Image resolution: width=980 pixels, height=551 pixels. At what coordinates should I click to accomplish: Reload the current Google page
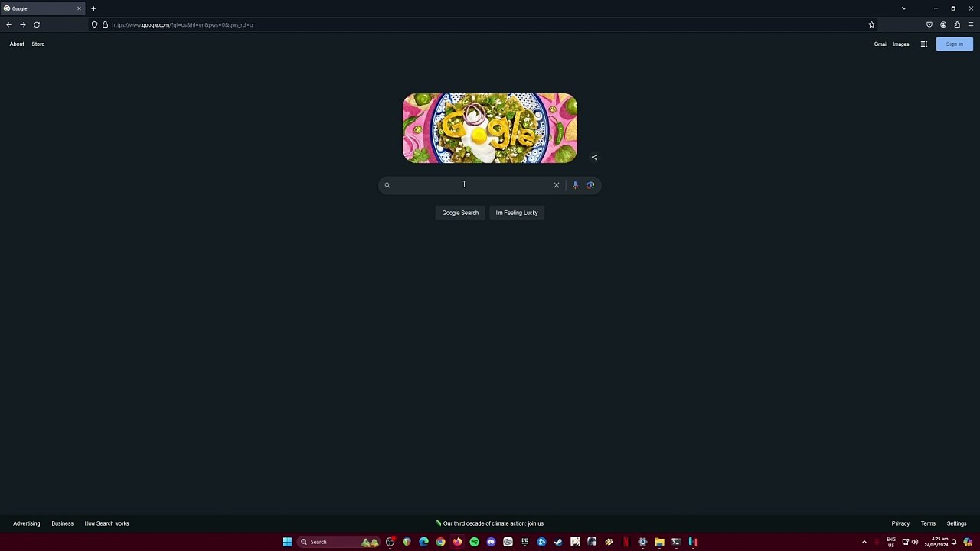(x=37, y=24)
